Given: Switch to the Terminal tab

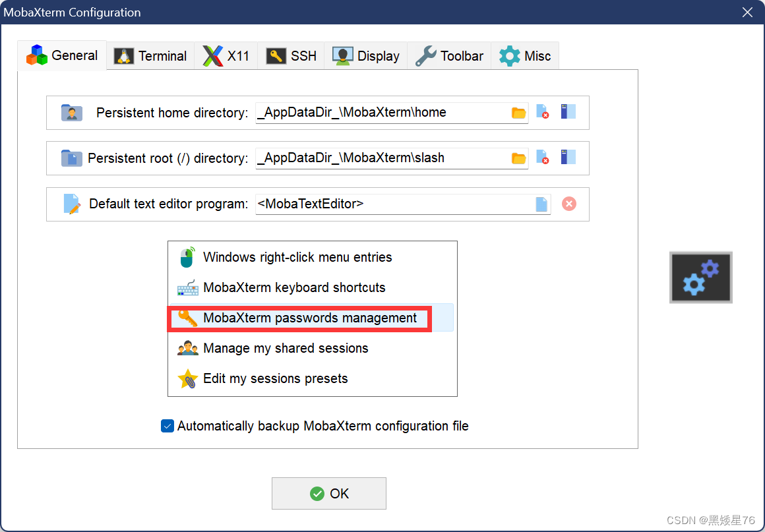Looking at the screenshot, I should pyautogui.click(x=150, y=56).
